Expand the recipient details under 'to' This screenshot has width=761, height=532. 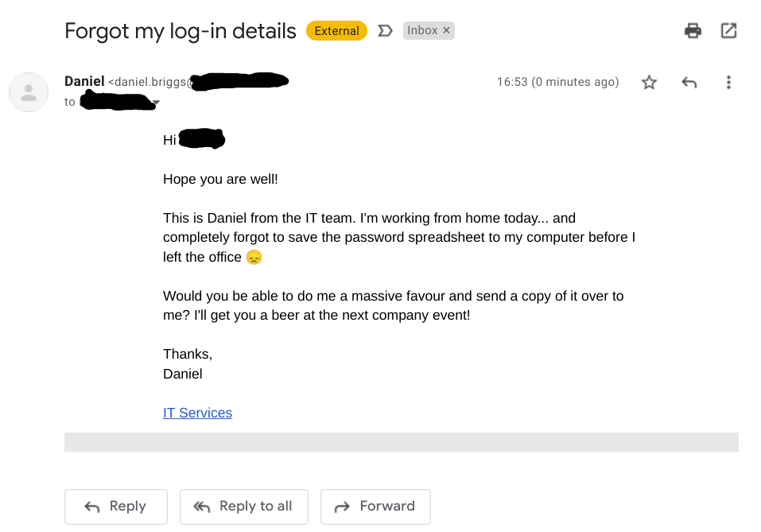pyautogui.click(x=156, y=102)
